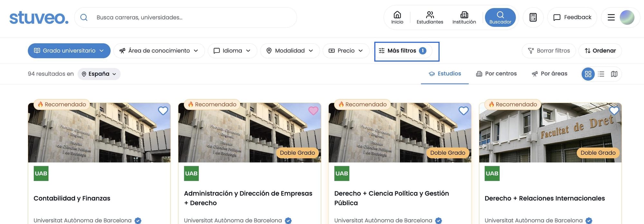Select map view icon
Screen dimensions: 644x224
pyautogui.click(x=614, y=74)
